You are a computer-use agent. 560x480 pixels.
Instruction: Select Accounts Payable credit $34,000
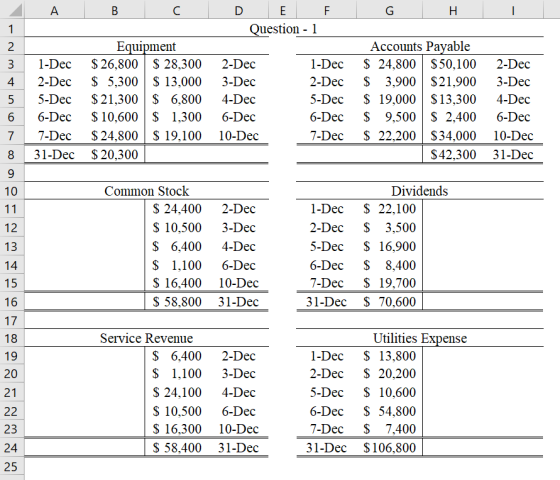pyautogui.click(x=453, y=136)
